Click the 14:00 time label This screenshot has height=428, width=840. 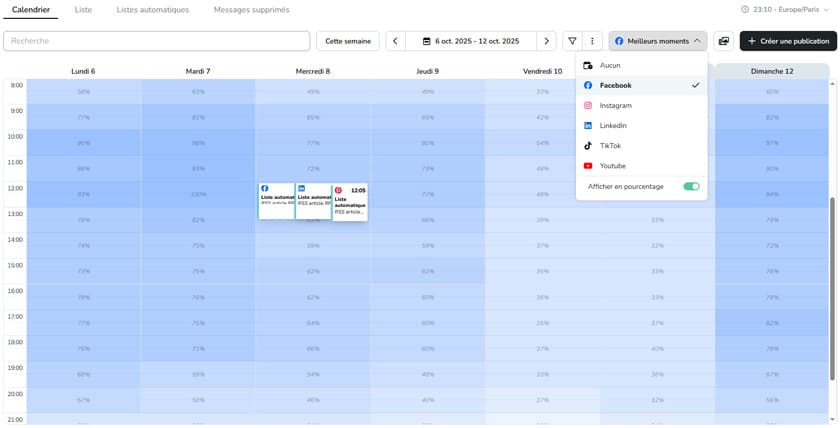16,239
